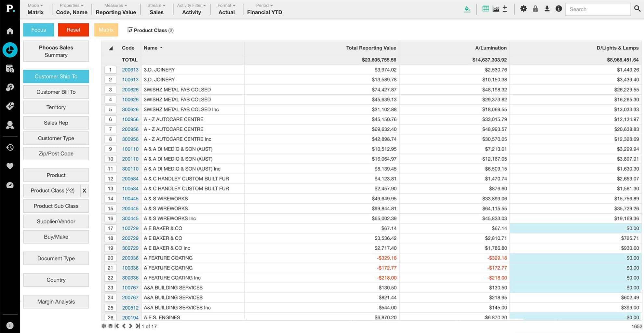The image size is (644, 333).
Task: Select row 5 number box
Action: click(110, 110)
